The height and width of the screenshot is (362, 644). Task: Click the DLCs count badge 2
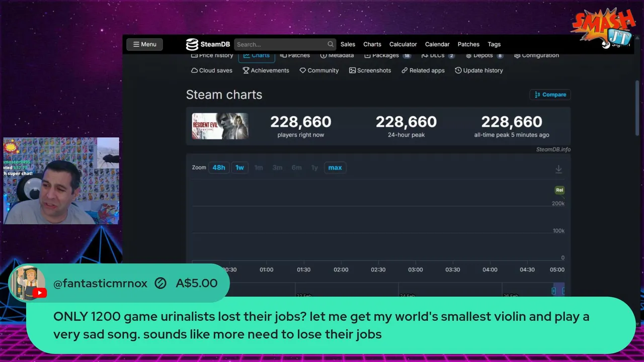[451, 56]
